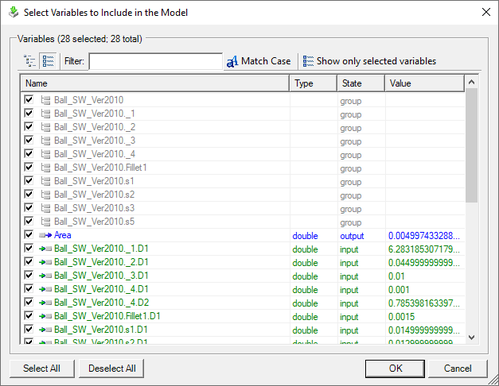
Task: Click group icon of Ball_SW_Ver2010.s1
Action: 45,181
